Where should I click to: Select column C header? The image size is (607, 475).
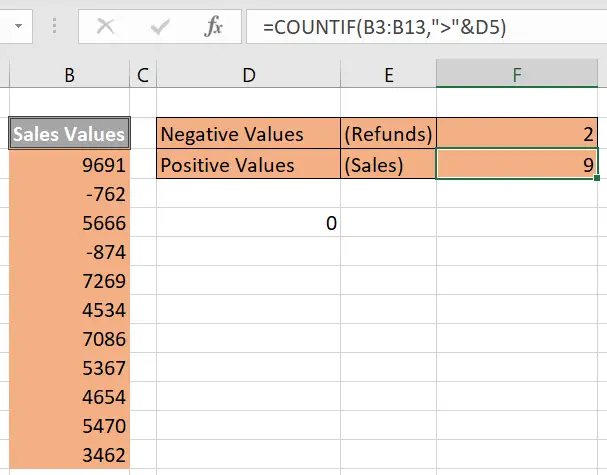click(143, 75)
